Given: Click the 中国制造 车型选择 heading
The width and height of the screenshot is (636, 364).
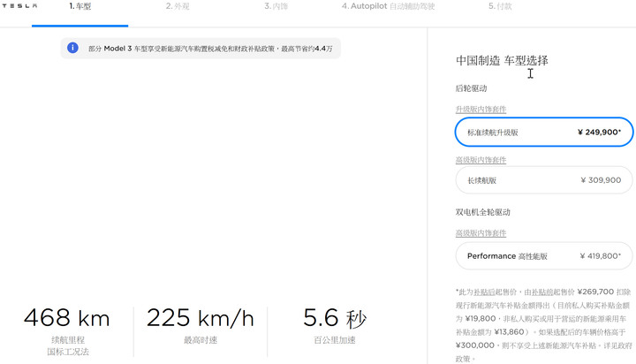Looking at the screenshot, I should pyautogui.click(x=502, y=61).
